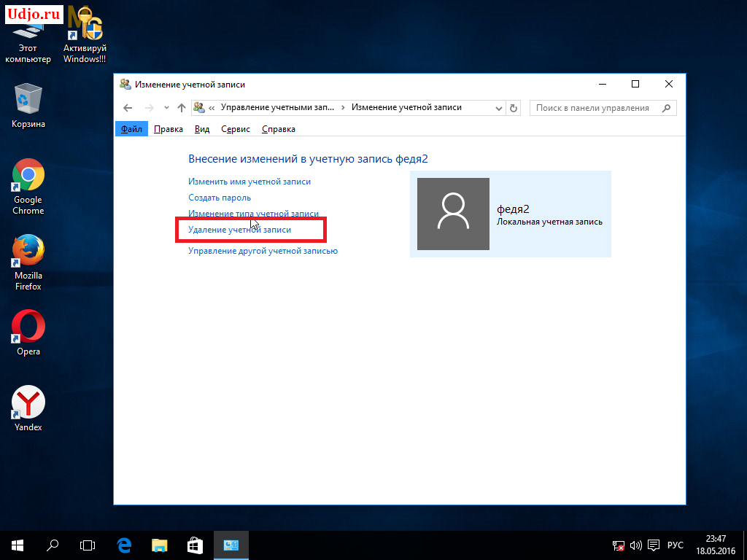747x560 pixels.
Task: Open the Корзина recycle bin icon
Action: click(28, 106)
